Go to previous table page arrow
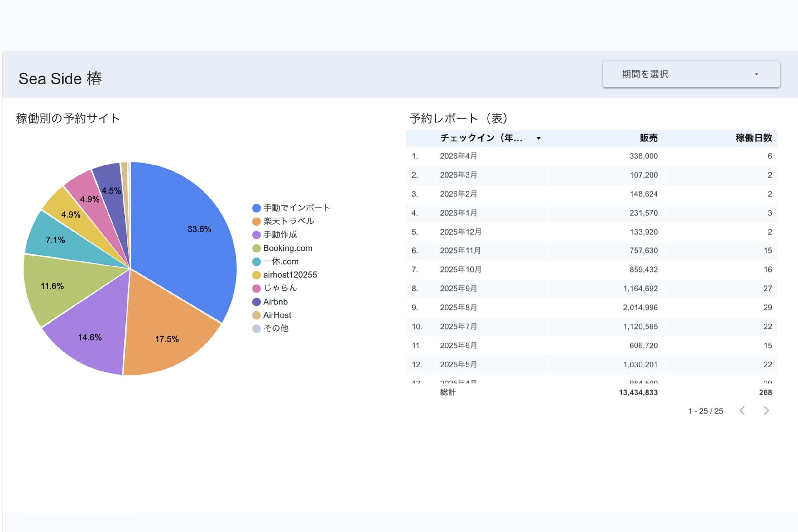This screenshot has height=532, width=798. click(742, 410)
